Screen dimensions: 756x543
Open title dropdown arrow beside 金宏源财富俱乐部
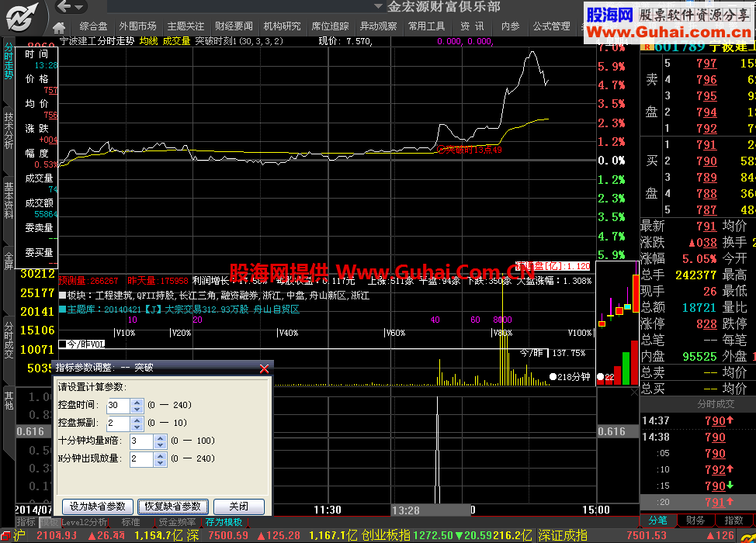pos(378,7)
